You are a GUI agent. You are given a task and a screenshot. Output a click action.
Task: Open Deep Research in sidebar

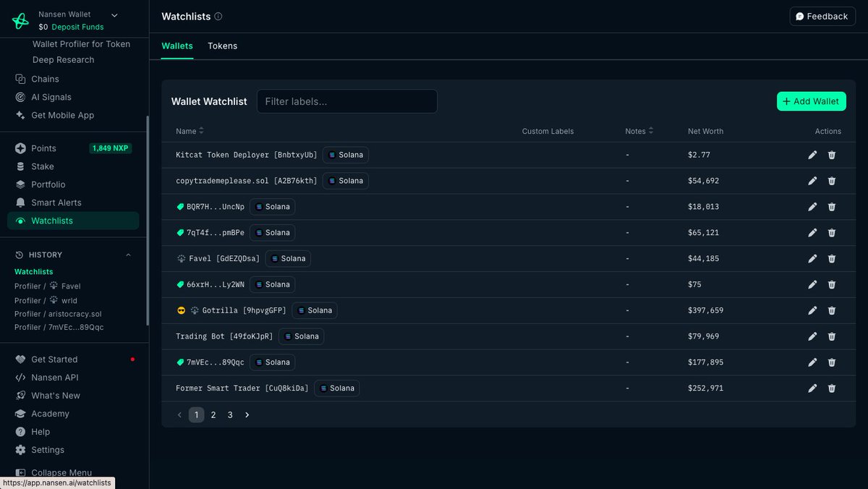[64, 60]
